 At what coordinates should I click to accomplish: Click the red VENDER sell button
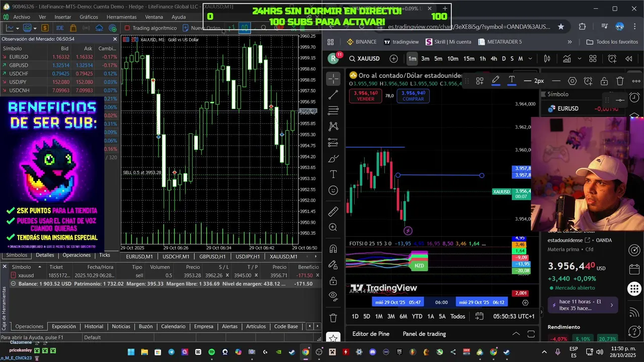366,96
